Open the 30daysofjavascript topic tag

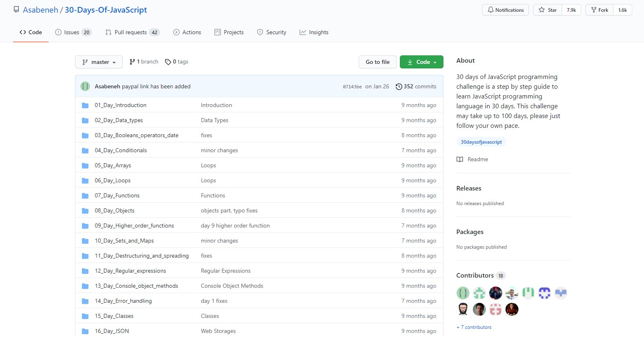click(x=481, y=142)
